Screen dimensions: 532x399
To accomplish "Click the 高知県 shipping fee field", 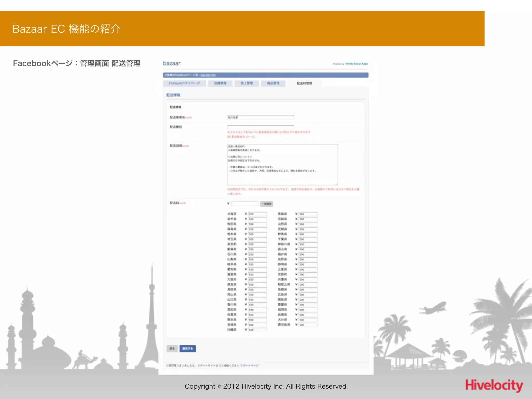I will (x=257, y=310).
